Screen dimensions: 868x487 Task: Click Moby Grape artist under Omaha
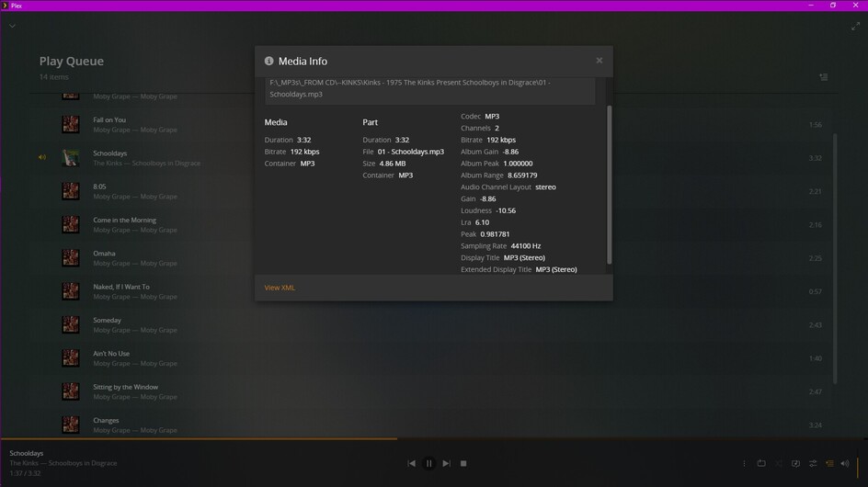[111, 264]
